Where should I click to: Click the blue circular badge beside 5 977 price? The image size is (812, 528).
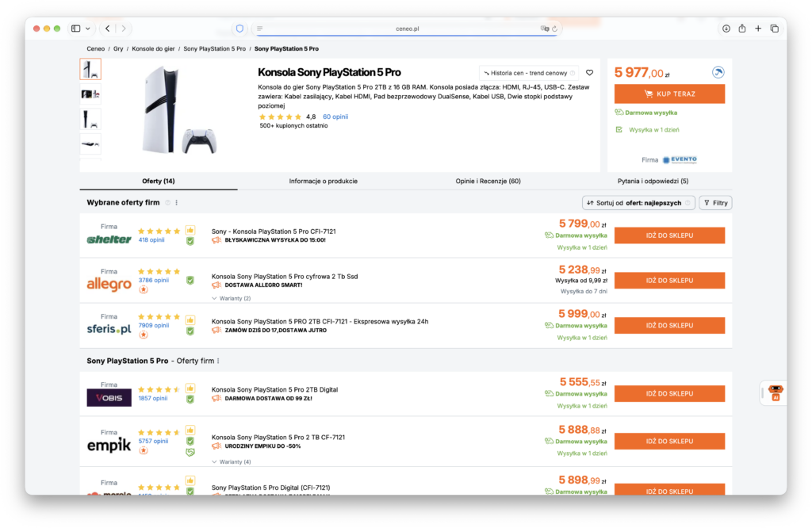click(x=718, y=72)
